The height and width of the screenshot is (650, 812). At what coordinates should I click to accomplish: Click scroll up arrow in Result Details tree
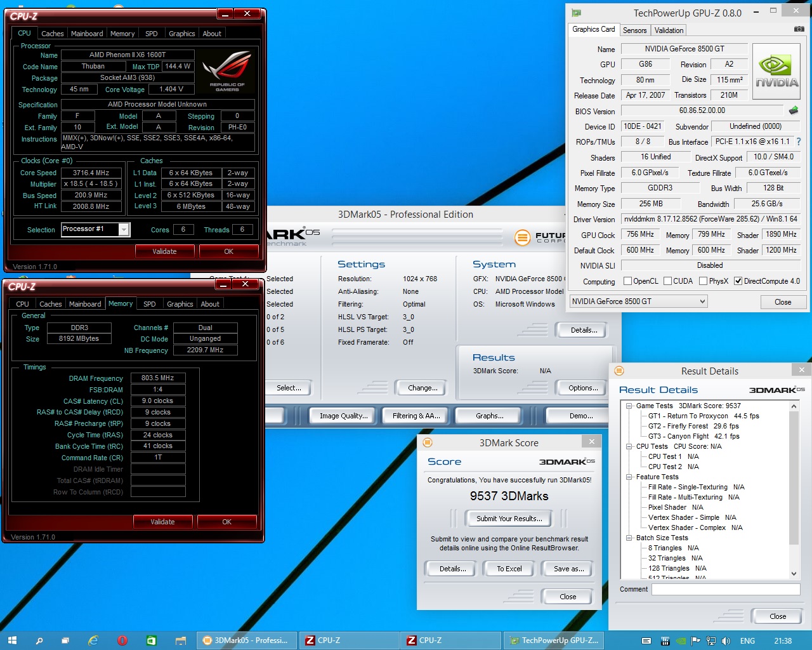pyautogui.click(x=794, y=406)
